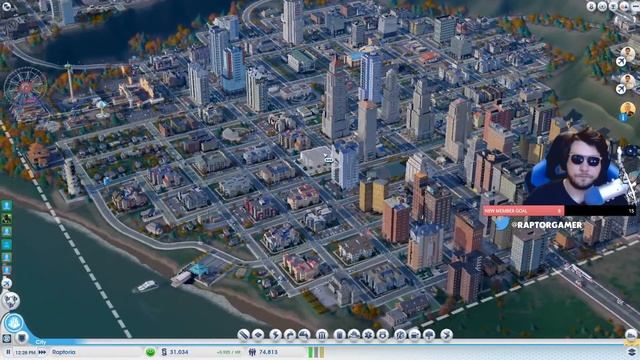Open the Fire services menu
Viewport: 640px width, 360px height.
pos(354,335)
